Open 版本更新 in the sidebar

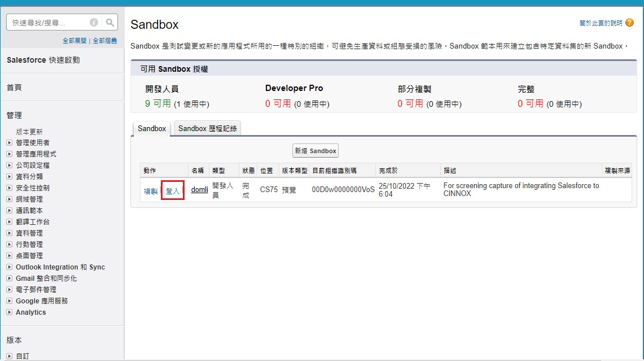(x=29, y=132)
